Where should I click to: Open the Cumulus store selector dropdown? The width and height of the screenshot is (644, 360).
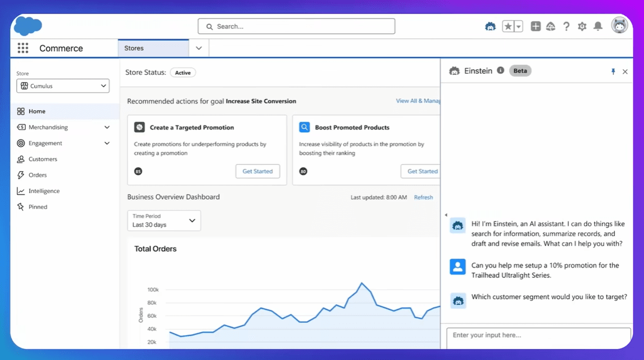tap(63, 86)
